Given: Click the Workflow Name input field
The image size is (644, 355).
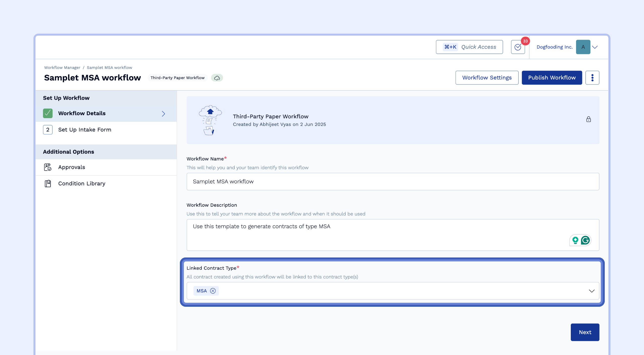Looking at the screenshot, I should coord(393,181).
